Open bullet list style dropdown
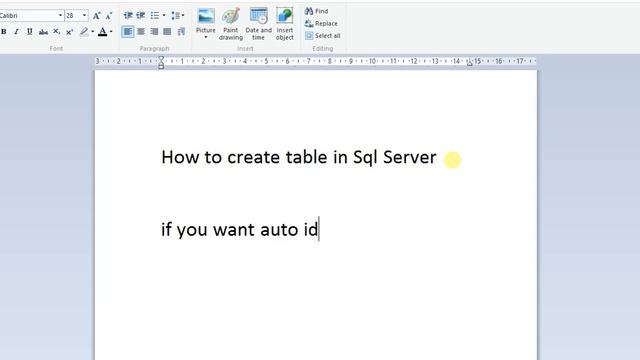This screenshot has height=360, width=640. 164,16
